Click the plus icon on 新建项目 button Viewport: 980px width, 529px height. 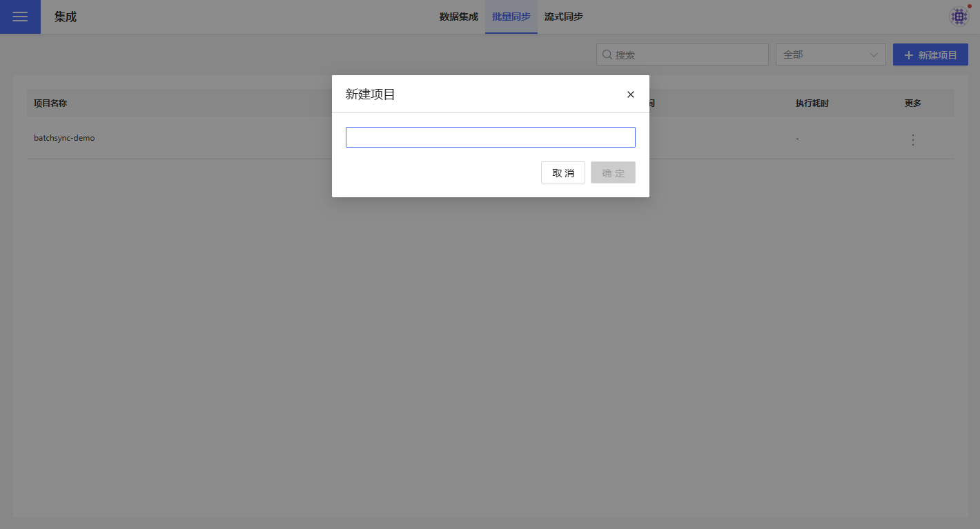click(908, 55)
